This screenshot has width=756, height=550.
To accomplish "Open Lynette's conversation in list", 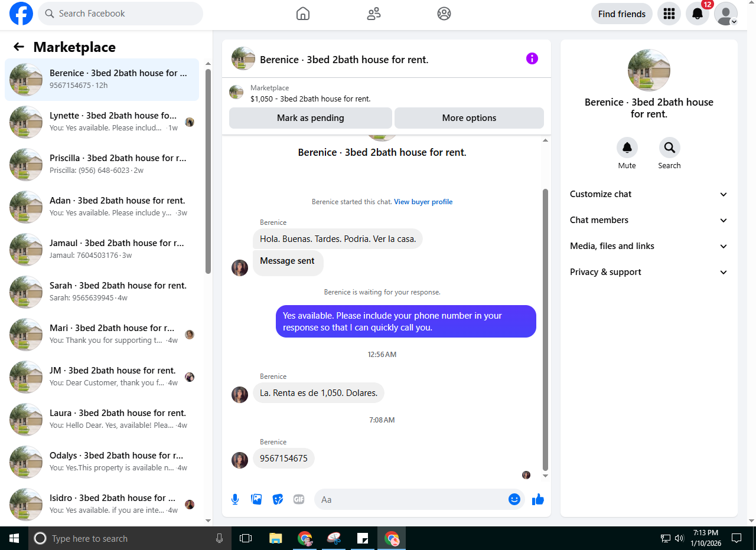I will point(102,122).
